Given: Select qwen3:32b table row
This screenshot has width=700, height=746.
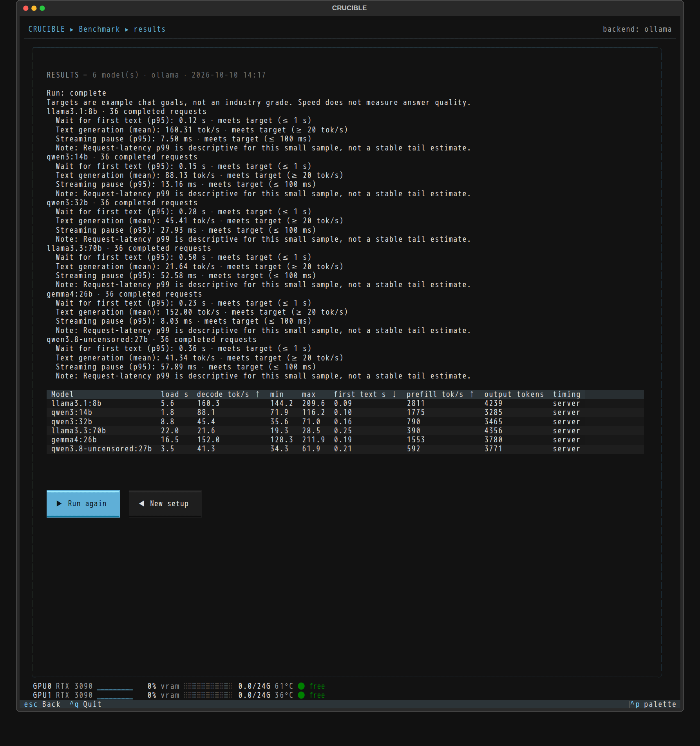Looking at the screenshot, I should click(345, 422).
